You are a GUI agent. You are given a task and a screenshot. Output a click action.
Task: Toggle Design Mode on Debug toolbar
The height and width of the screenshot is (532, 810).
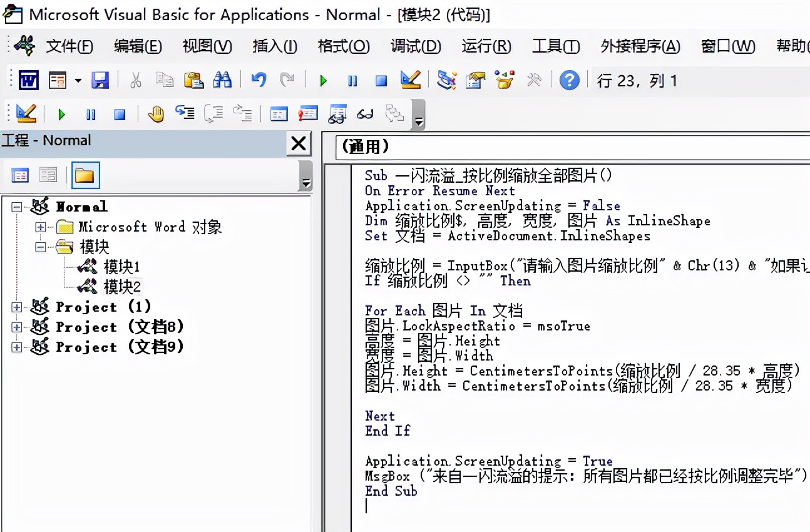tap(26, 113)
